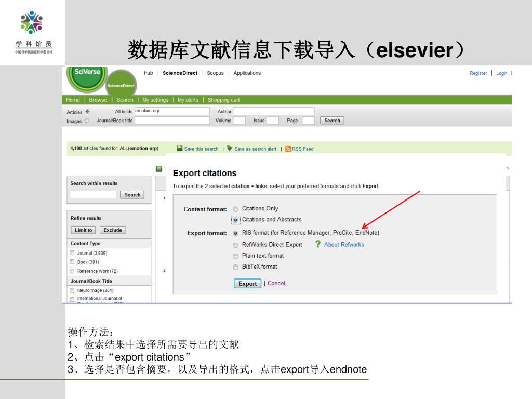Click the Exclude button
Screen dimensions: 532x399
pyautogui.click(x=113, y=230)
